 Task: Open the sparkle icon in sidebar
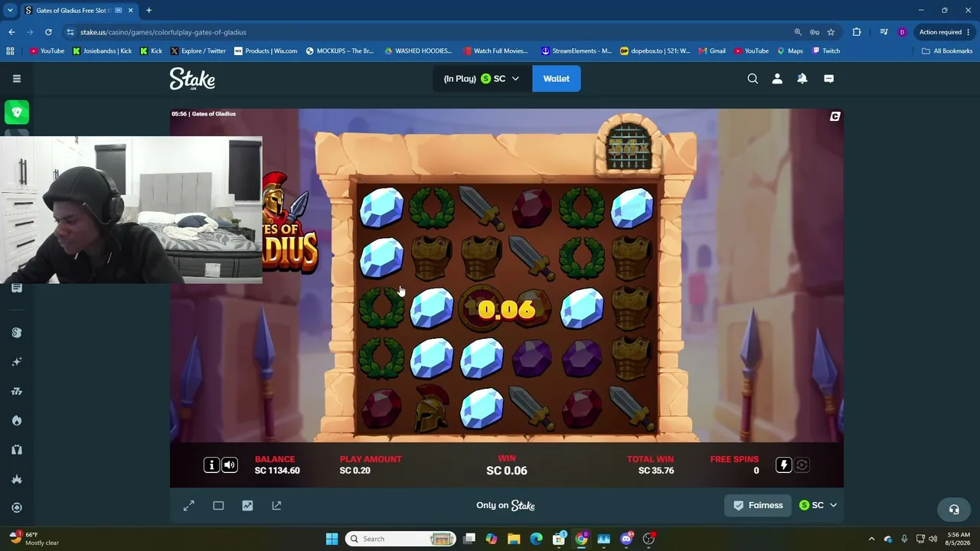click(x=17, y=362)
